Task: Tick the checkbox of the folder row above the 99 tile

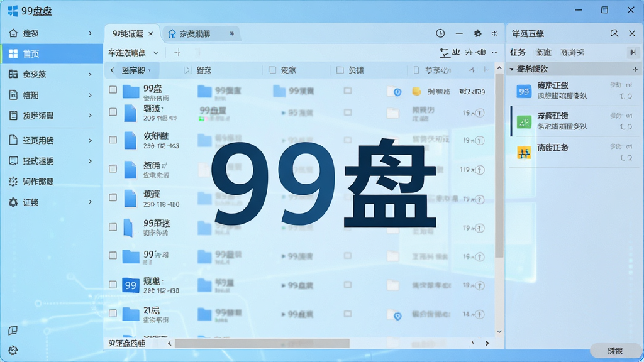Action: point(113,255)
